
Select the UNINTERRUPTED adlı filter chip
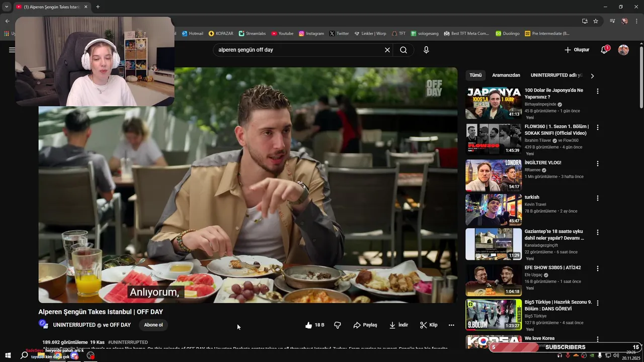(x=556, y=75)
